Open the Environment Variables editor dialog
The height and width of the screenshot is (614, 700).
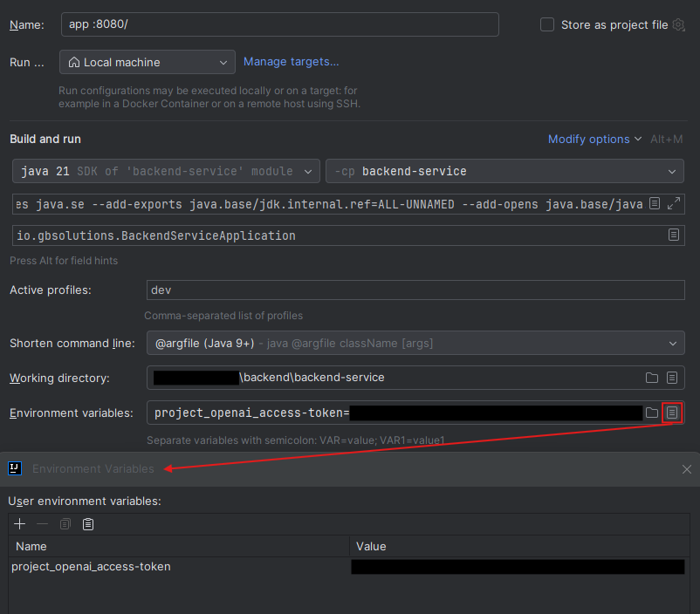(673, 413)
